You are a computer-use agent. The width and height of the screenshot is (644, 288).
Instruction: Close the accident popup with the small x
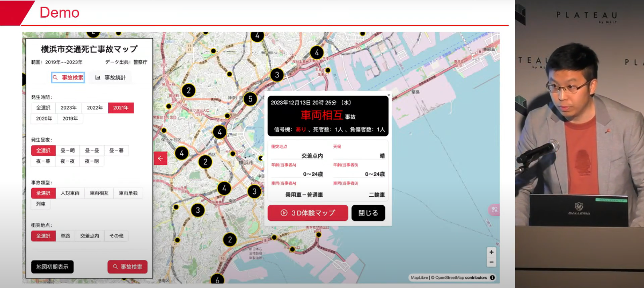tap(389, 95)
